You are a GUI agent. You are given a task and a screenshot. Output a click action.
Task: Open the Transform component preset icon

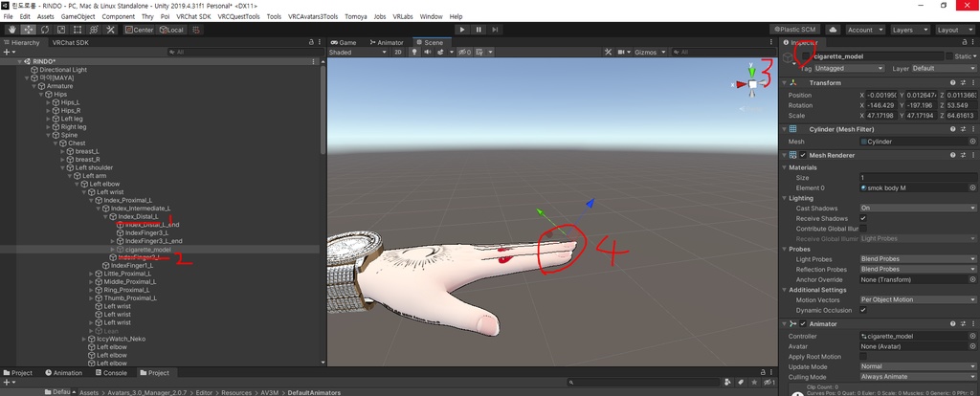pyautogui.click(x=963, y=82)
